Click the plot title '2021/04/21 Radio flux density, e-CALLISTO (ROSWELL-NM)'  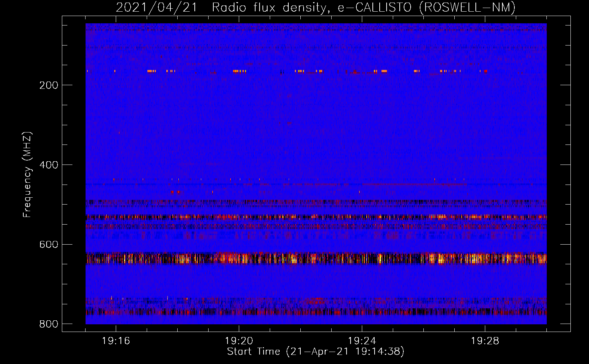pos(316,8)
